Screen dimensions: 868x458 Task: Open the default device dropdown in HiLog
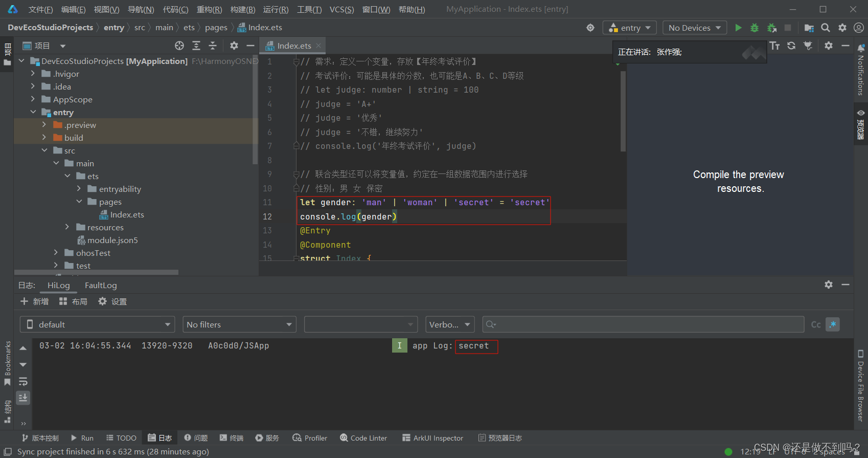coord(97,324)
